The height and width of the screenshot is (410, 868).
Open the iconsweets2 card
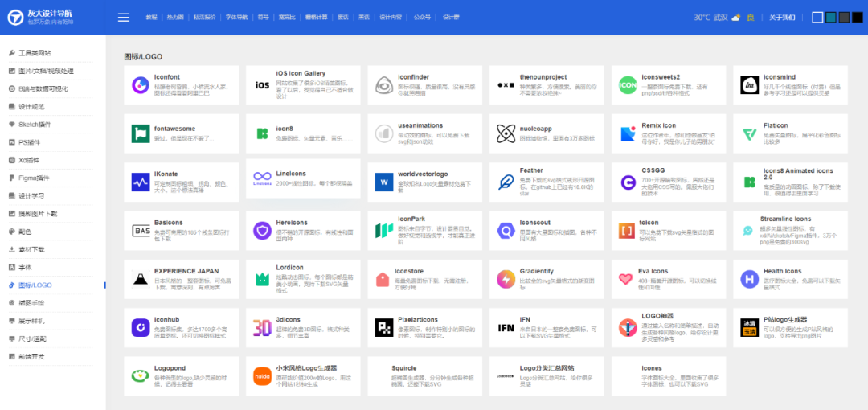click(x=669, y=85)
